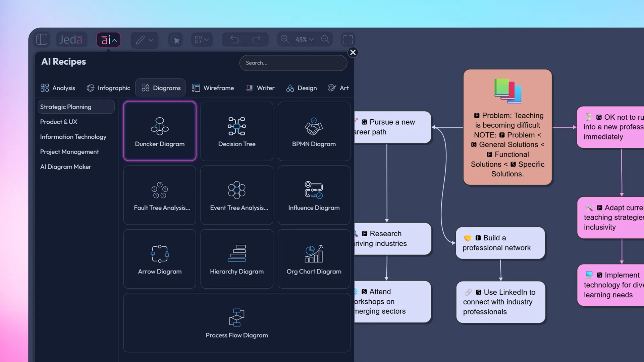Select the Decision Tree diagram card
This screenshot has height=362, width=644.
point(236,131)
